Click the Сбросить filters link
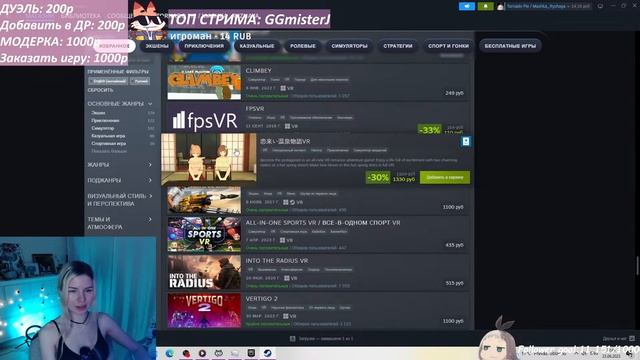 pos(100,90)
